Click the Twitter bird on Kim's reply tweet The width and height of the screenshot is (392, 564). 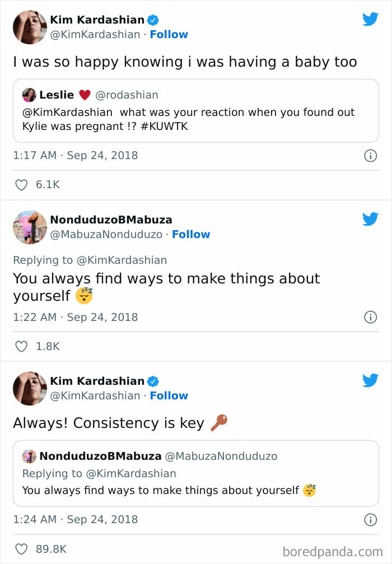pyautogui.click(x=370, y=380)
